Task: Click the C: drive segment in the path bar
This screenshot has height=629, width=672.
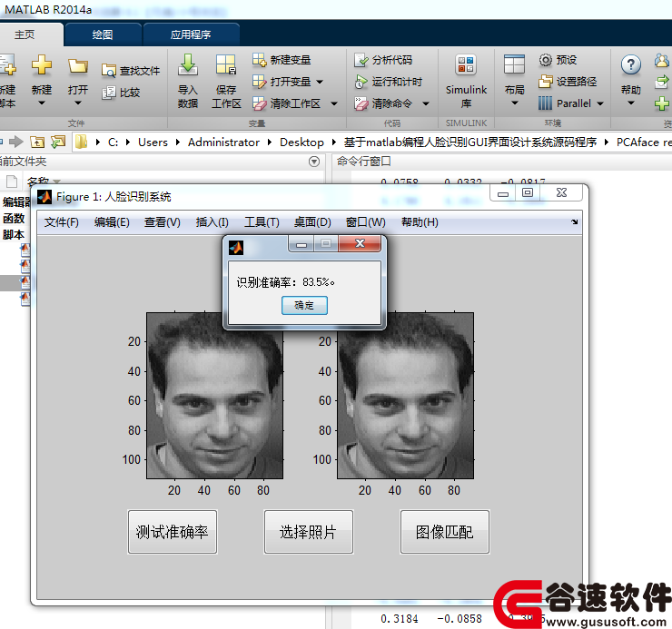Action: [113, 143]
